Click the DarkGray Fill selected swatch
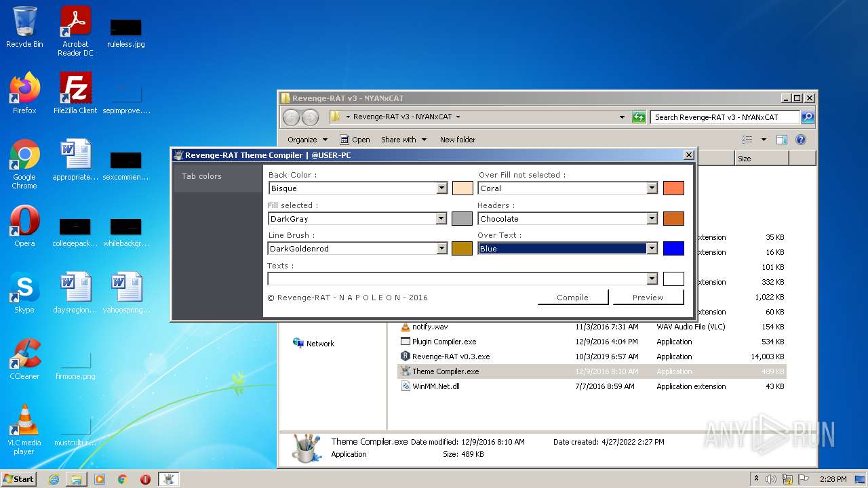Screen dimensions: 868x488 462,218
